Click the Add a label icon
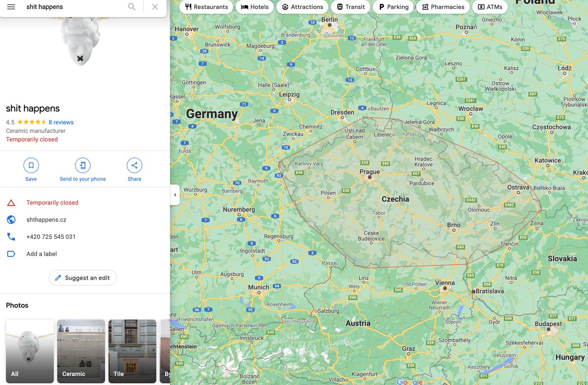Image resolution: width=588 pixels, height=385 pixels. point(11,254)
